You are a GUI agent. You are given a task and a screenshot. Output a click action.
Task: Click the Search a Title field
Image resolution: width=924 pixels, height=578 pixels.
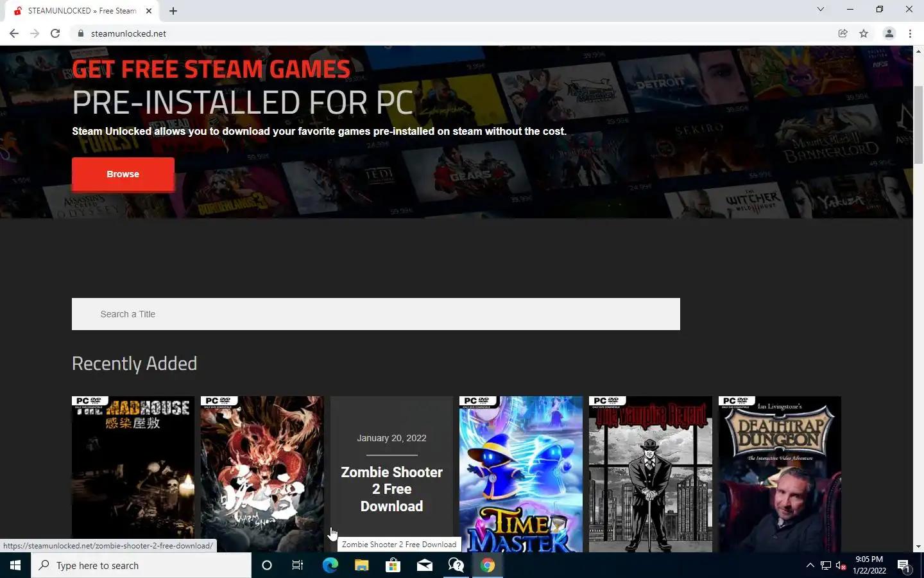click(376, 314)
